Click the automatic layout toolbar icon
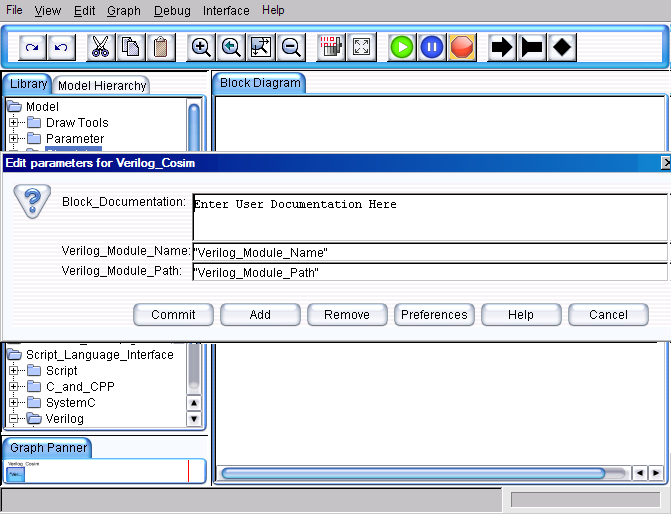Screen dimensions: 671x514 coord(331,47)
